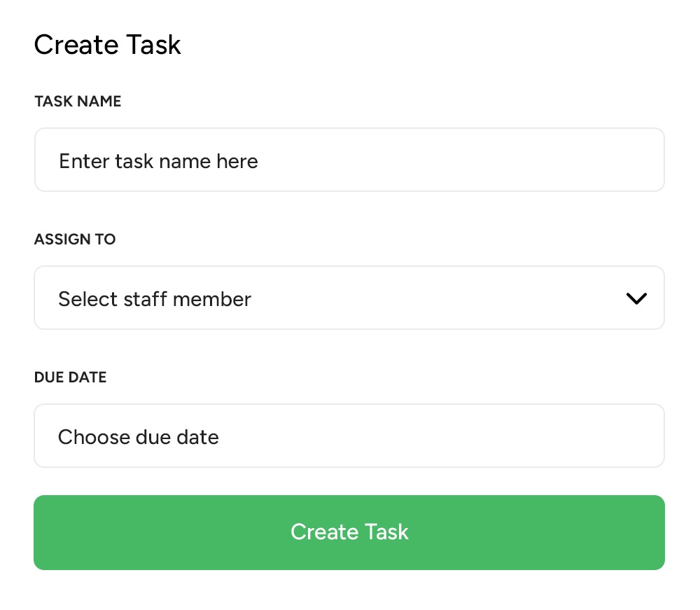Click the Create Task page heading

click(107, 46)
